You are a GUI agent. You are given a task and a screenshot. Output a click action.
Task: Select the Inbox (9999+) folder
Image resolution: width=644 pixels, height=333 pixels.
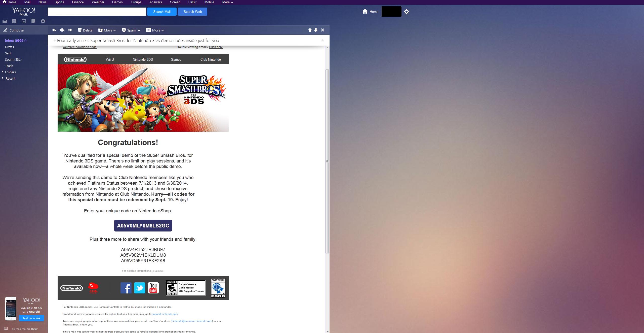(x=16, y=41)
